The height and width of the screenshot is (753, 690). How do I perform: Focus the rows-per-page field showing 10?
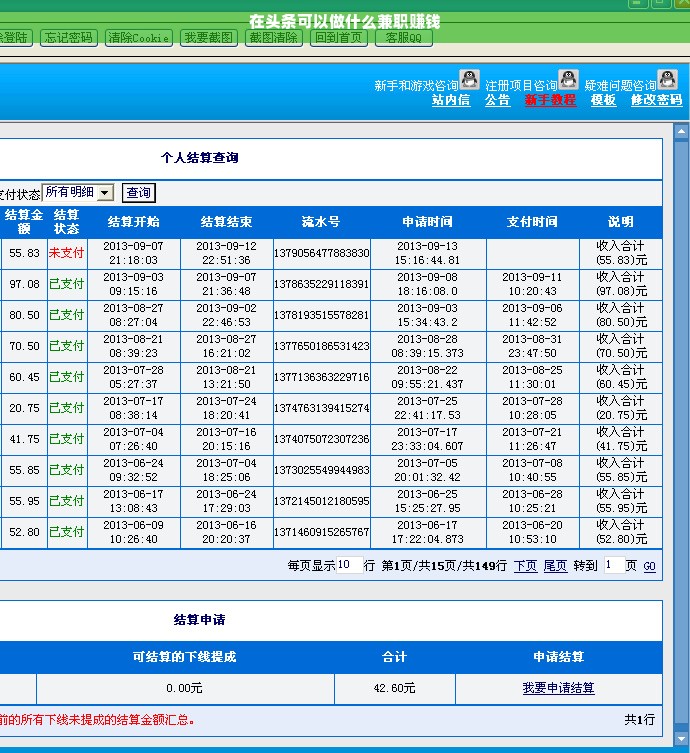click(349, 565)
